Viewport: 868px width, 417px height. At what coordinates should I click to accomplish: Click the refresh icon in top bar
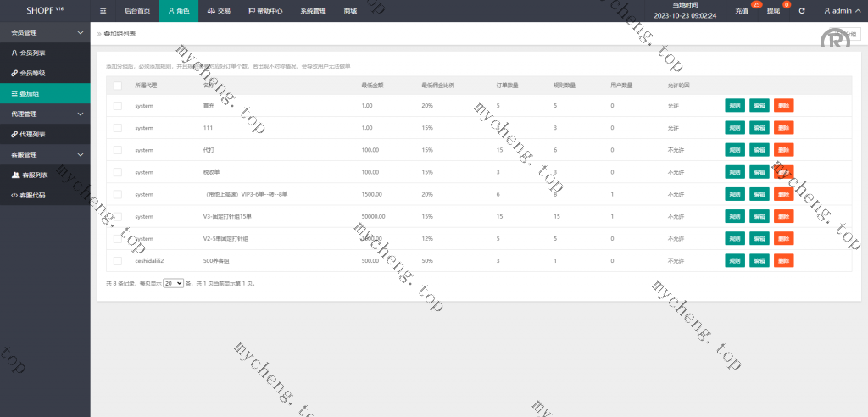(x=802, y=11)
